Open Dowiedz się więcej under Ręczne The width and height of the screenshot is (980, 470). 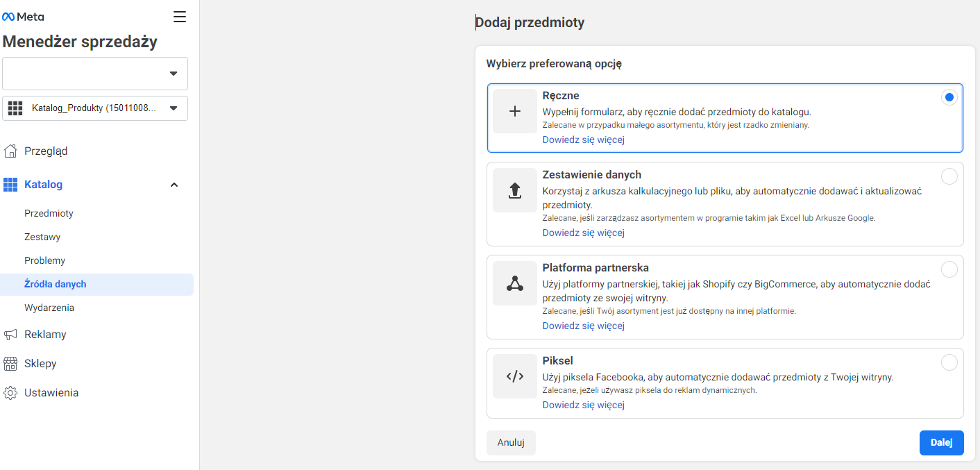click(583, 140)
